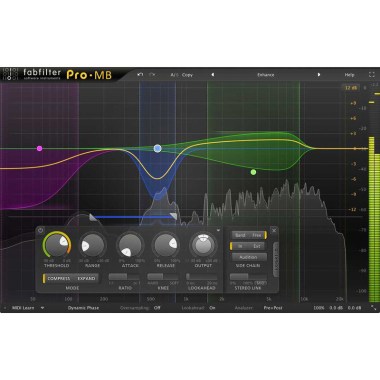Open the Enhance preset menu
Image resolution: width=380 pixels, height=380 pixels.
point(266,75)
